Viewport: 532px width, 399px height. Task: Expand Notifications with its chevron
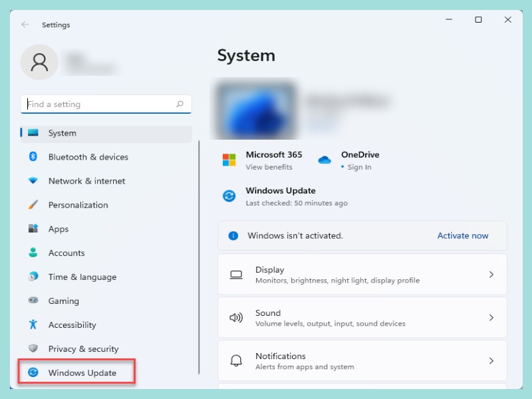[x=491, y=360]
